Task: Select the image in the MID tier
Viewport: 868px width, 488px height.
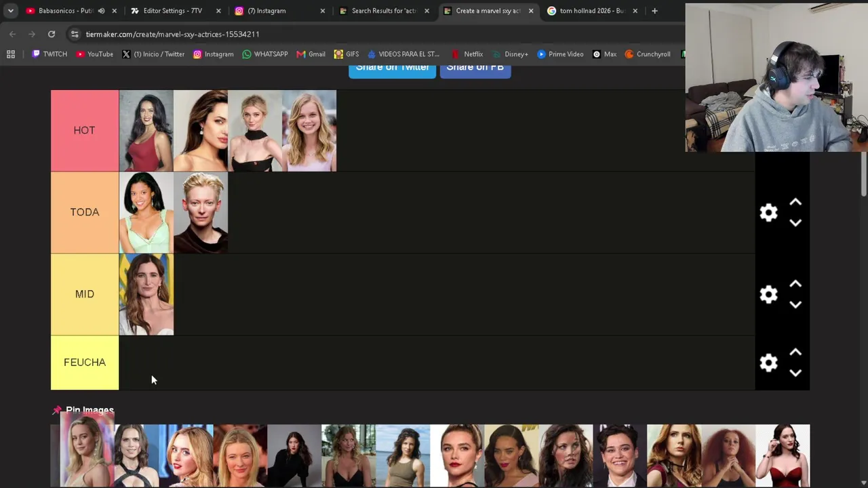Action: pyautogui.click(x=146, y=295)
